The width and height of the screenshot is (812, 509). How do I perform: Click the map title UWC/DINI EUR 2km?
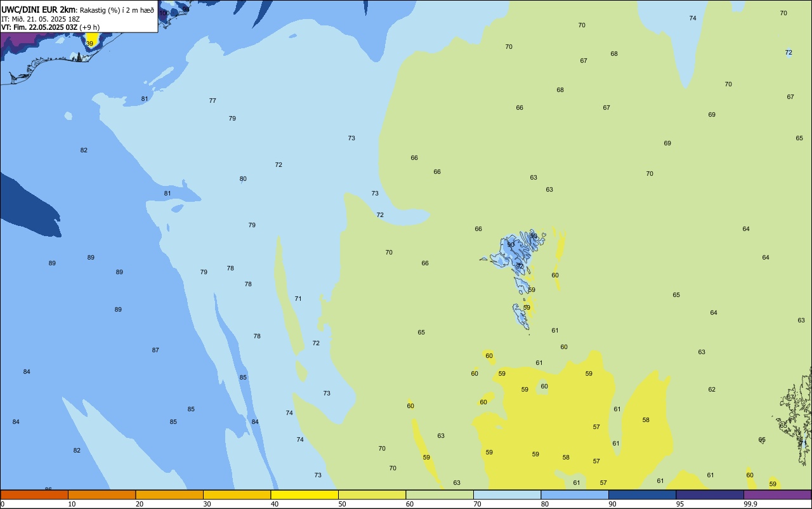39,10
